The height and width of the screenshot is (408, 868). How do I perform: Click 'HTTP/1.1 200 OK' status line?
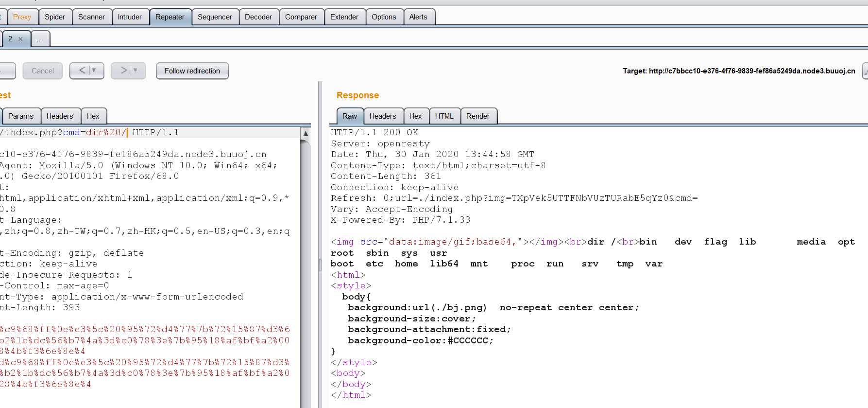[374, 132]
